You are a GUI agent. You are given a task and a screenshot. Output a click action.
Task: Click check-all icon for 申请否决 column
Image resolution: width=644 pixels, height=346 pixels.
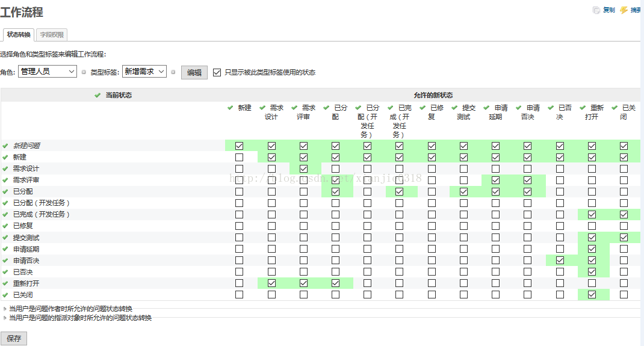pyautogui.click(x=518, y=108)
